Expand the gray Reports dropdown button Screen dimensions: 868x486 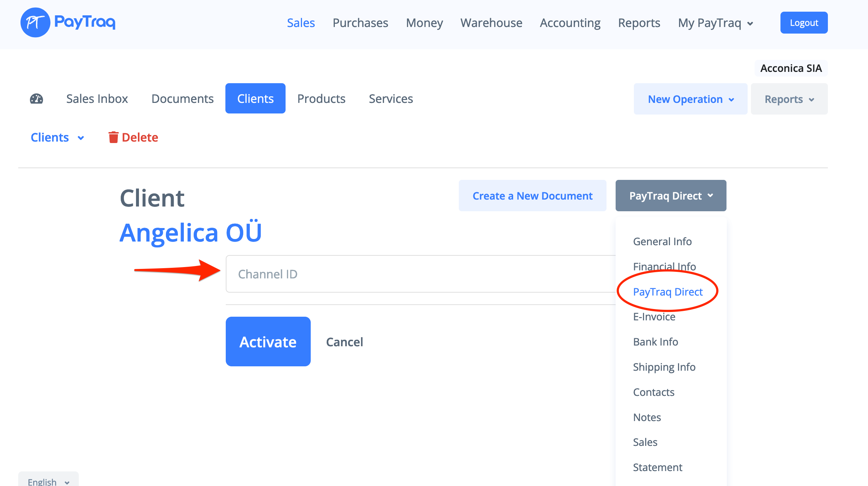(789, 99)
